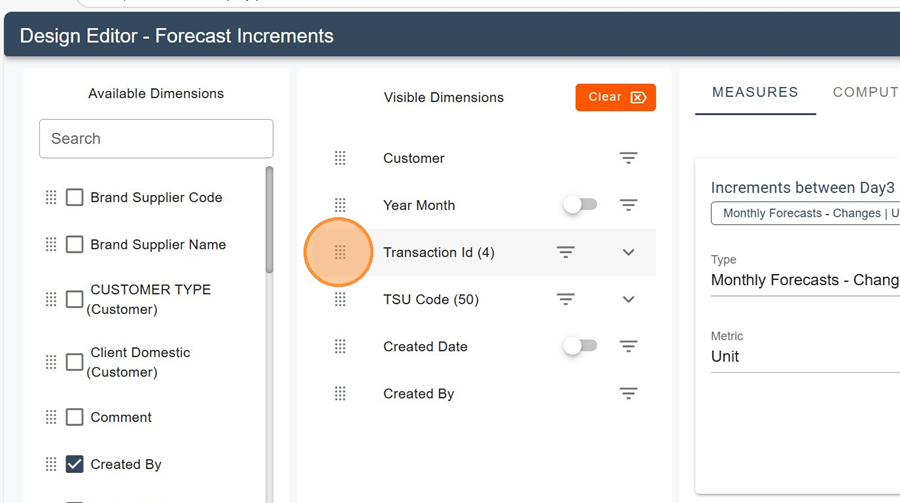Open the filter icon for Customer dimension

pyautogui.click(x=628, y=158)
